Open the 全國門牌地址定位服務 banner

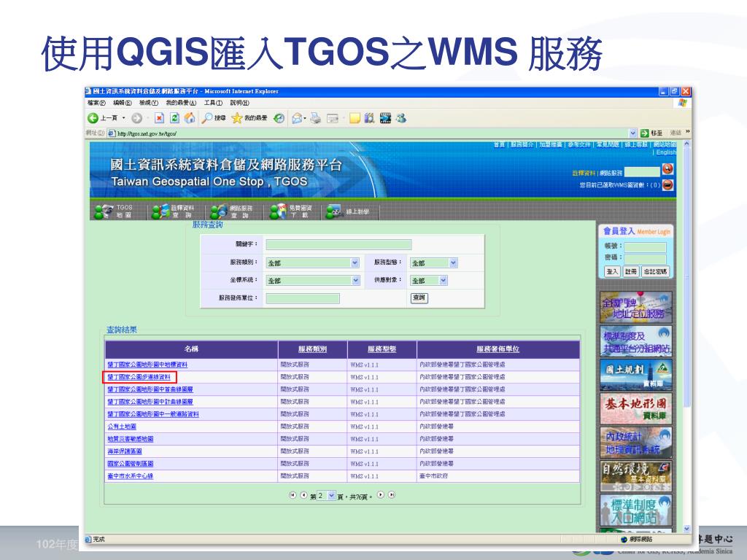tap(635, 307)
